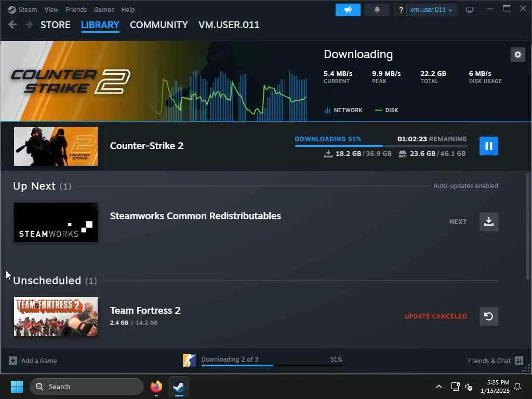Click the downloaded size arrow icon

pyautogui.click(x=328, y=154)
